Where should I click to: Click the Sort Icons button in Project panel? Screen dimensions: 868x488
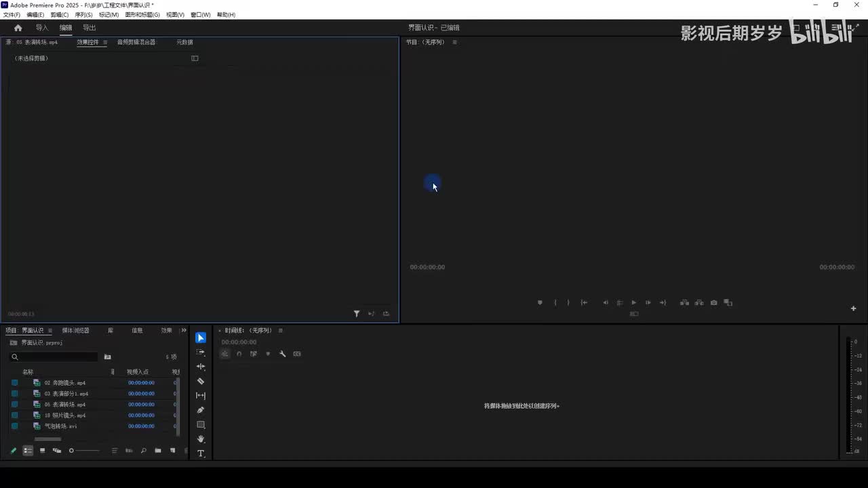pos(114,451)
